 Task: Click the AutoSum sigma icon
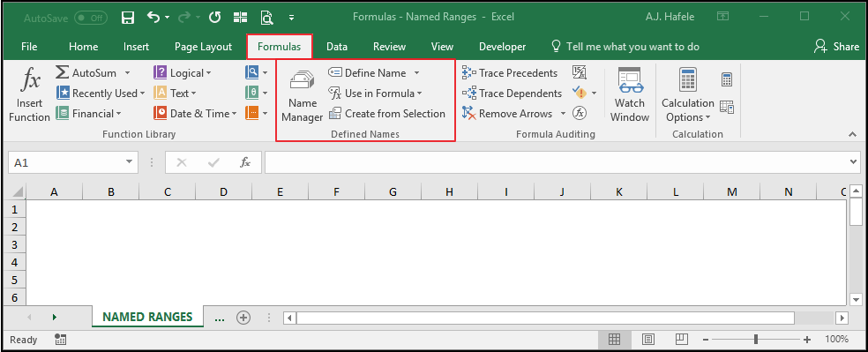point(62,72)
